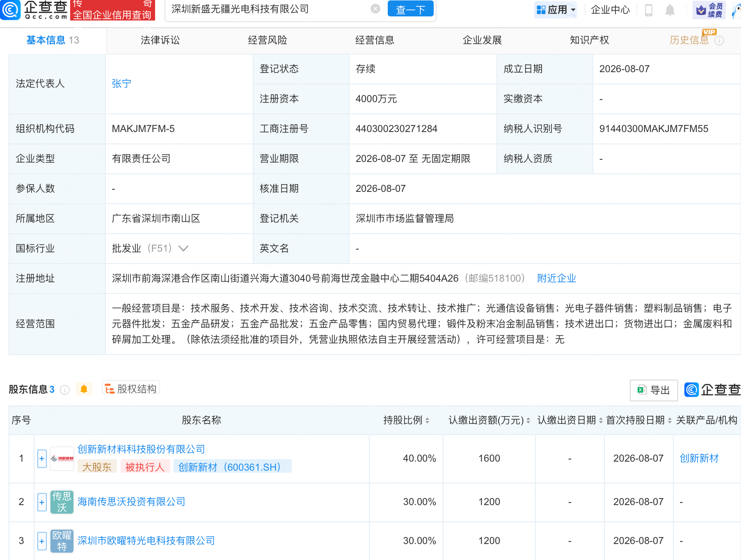741x560 pixels.
Task: Click 附近企业 nearby companies link
Action: (x=556, y=278)
